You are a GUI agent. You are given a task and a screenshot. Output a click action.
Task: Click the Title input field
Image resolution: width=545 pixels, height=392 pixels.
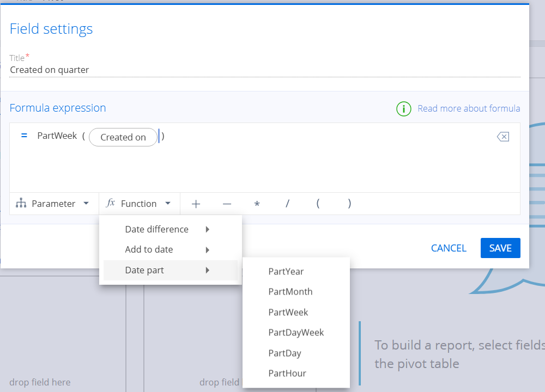265,70
